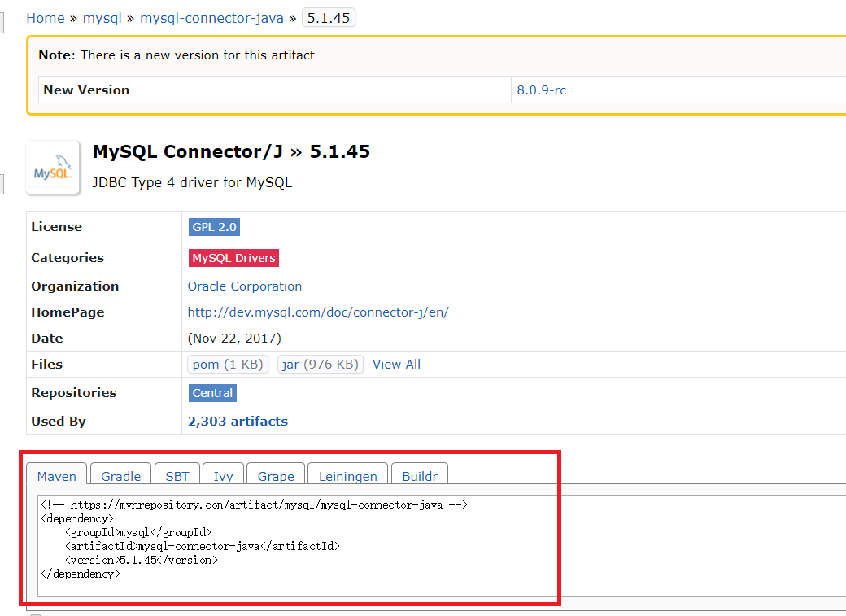846x616 pixels.
Task: Click the new version notice text
Action: pyautogui.click(x=177, y=55)
